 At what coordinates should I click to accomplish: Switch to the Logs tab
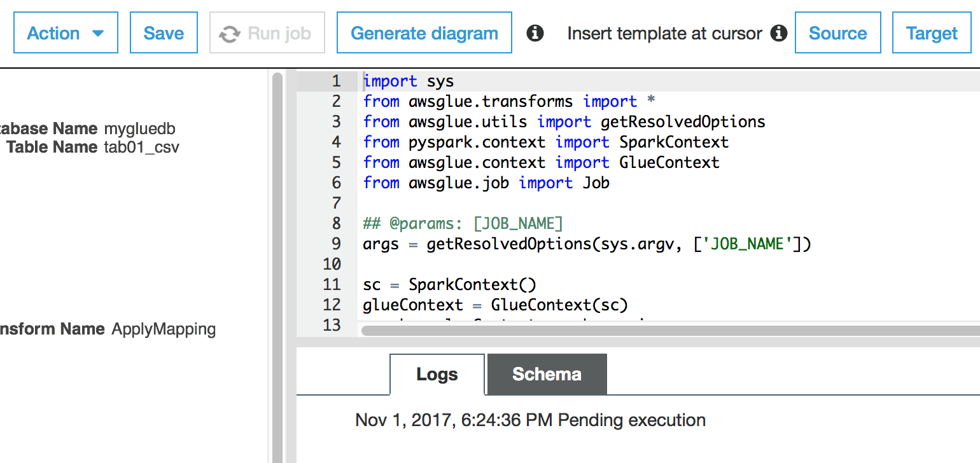pos(437,375)
